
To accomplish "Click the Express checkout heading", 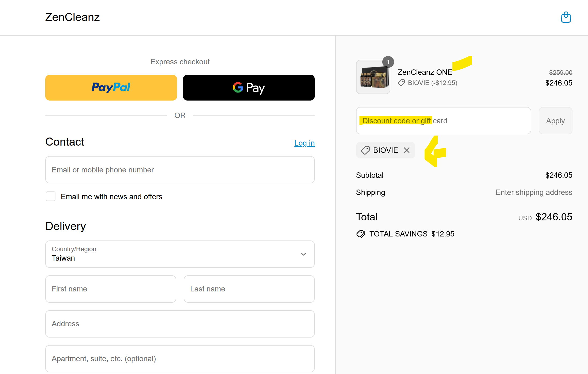I will coord(180,62).
